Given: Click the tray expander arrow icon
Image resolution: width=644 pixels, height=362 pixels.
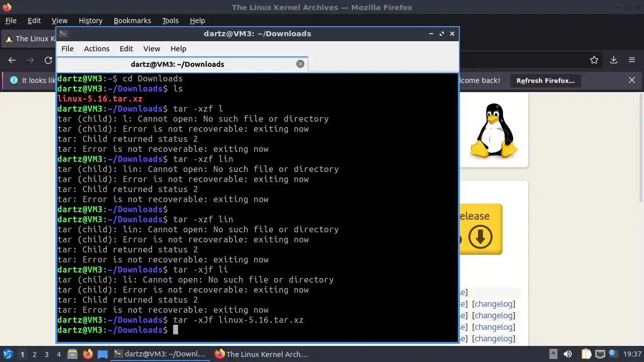Looking at the screenshot, I should coord(553,354).
